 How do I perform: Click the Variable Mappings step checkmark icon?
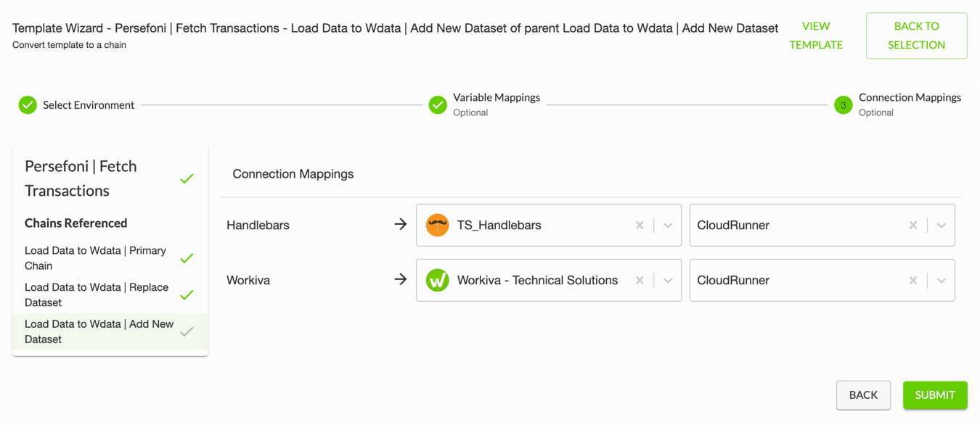click(438, 105)
